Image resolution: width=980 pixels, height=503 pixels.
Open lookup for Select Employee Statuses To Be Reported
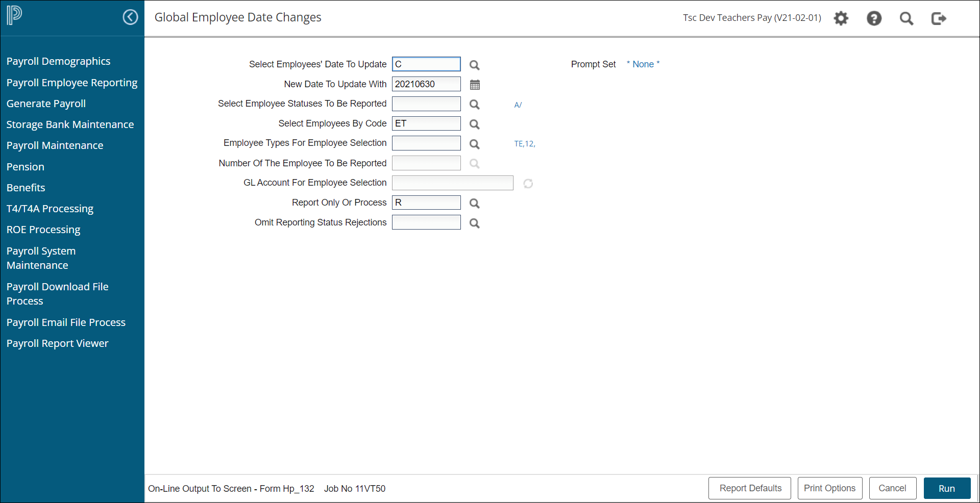pos(474,105)
